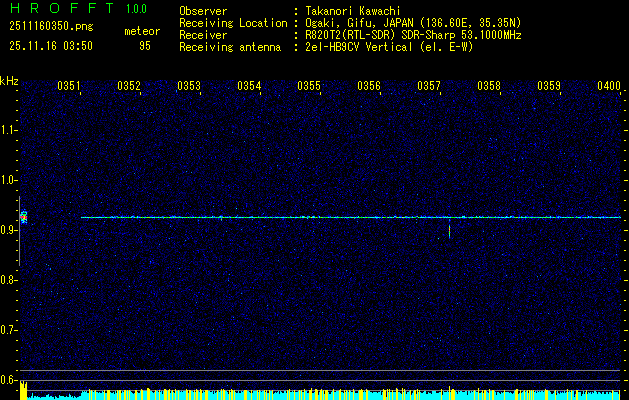The width and height of the screenshot is (629, 400).
Task: Click the version number 1.0.0
Action: [136, 9]
